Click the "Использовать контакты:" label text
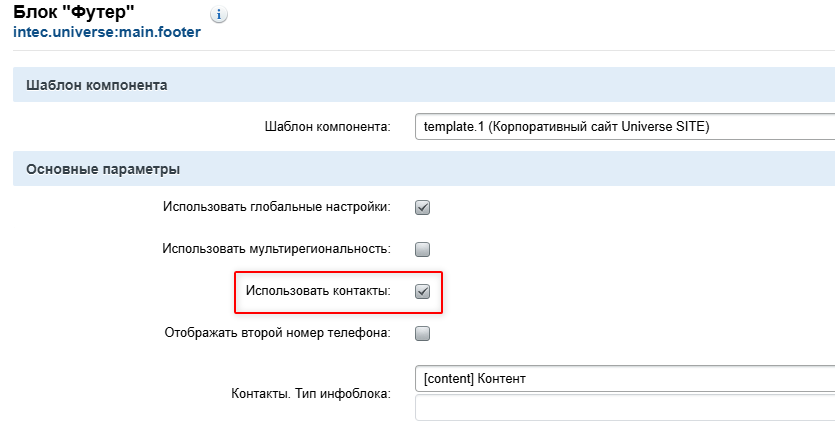The width and height of the screenshot is (835, 439). (x=318, y=292)
